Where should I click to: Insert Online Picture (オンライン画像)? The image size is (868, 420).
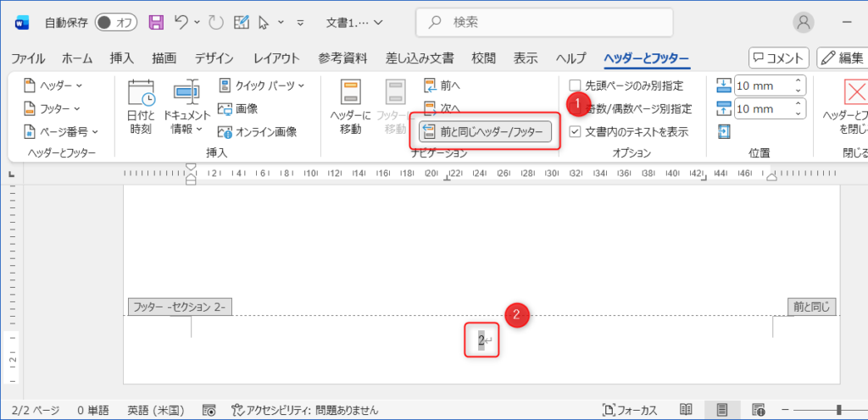tap(259, 131)
